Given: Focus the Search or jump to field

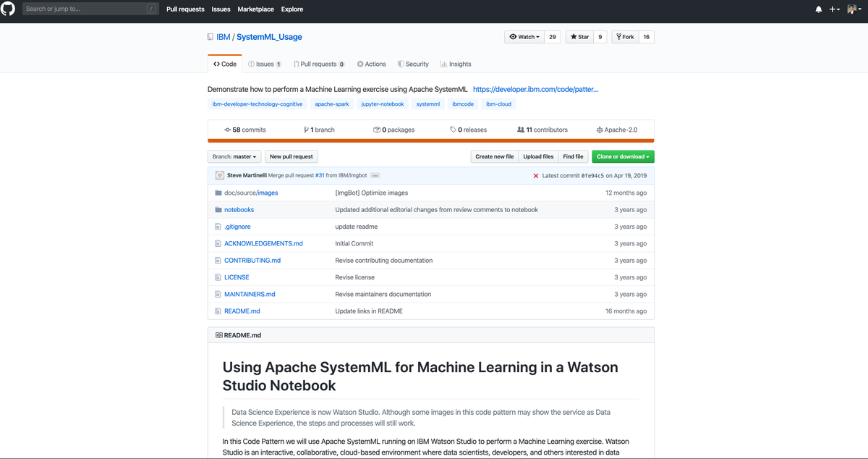Looking at the screenshot, I should (x=90, y=9).
